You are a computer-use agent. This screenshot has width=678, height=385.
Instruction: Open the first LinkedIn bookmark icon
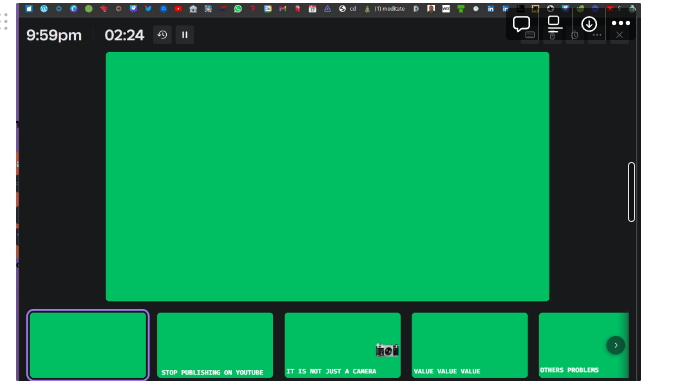click(490, 9)
